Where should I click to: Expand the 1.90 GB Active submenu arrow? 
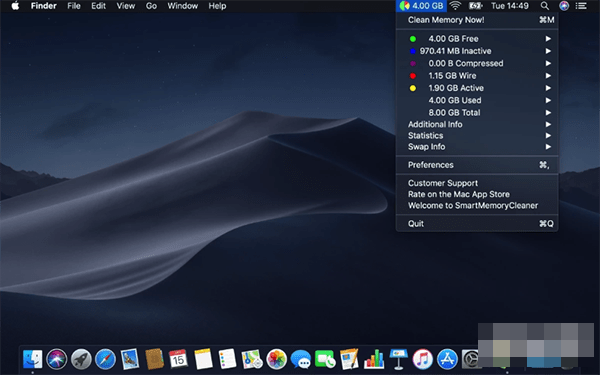[548, 88]
